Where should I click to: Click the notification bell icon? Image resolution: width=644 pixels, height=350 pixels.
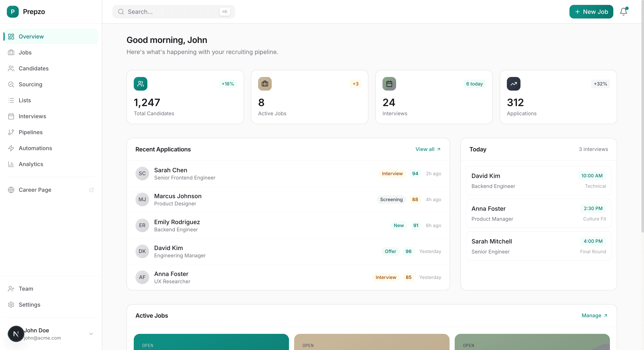click(624, 11)
